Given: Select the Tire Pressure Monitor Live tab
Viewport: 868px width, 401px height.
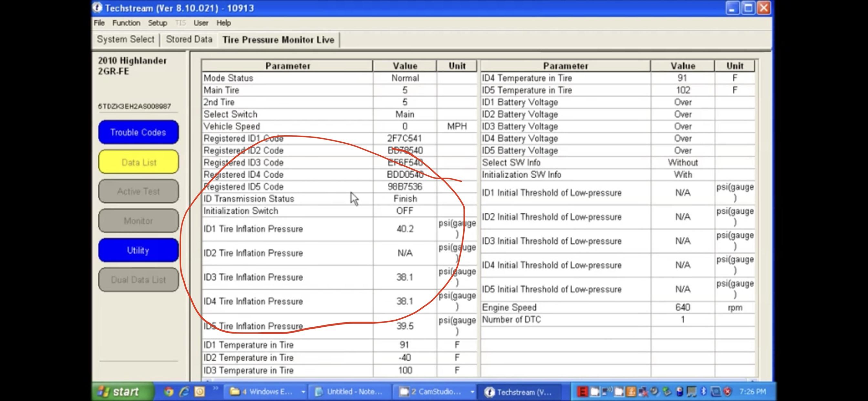Looking at the screenshot, I should point(278,40).
